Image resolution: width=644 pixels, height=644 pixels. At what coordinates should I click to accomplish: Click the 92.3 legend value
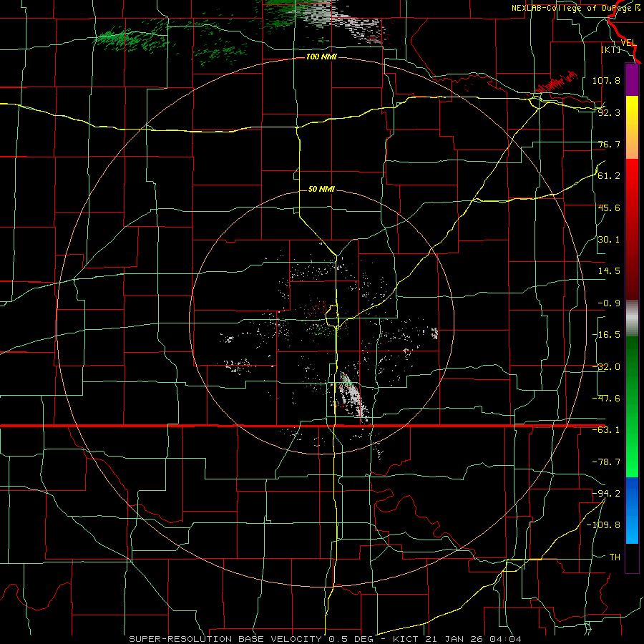(x=609, y=112)
